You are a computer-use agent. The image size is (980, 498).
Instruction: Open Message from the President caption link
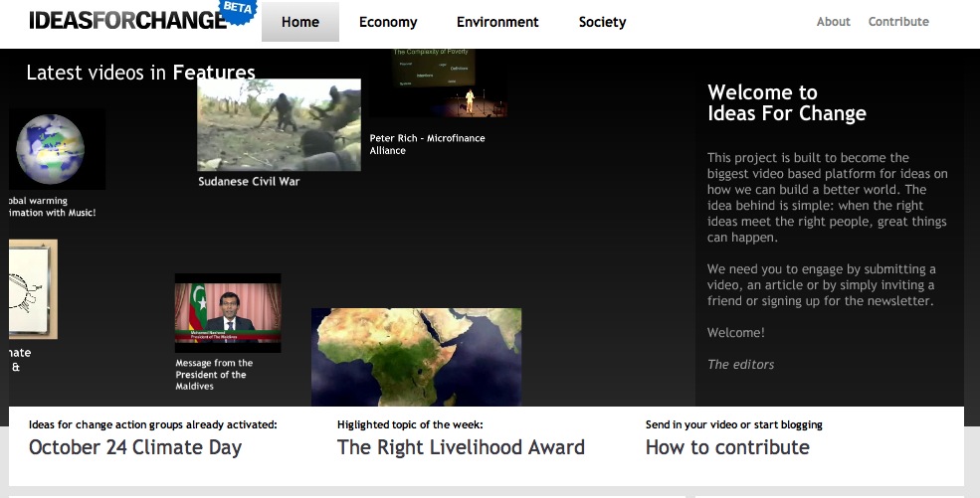[214, 375]
